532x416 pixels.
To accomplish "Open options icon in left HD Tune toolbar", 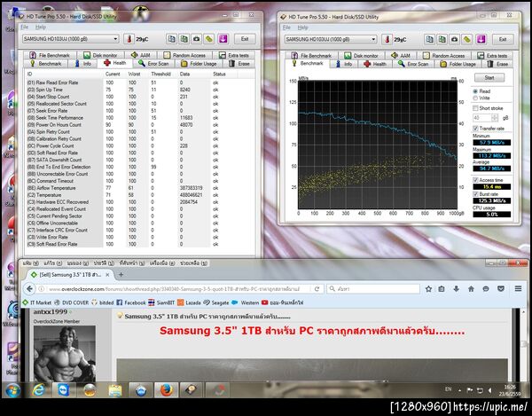I will tap(209, 39).
